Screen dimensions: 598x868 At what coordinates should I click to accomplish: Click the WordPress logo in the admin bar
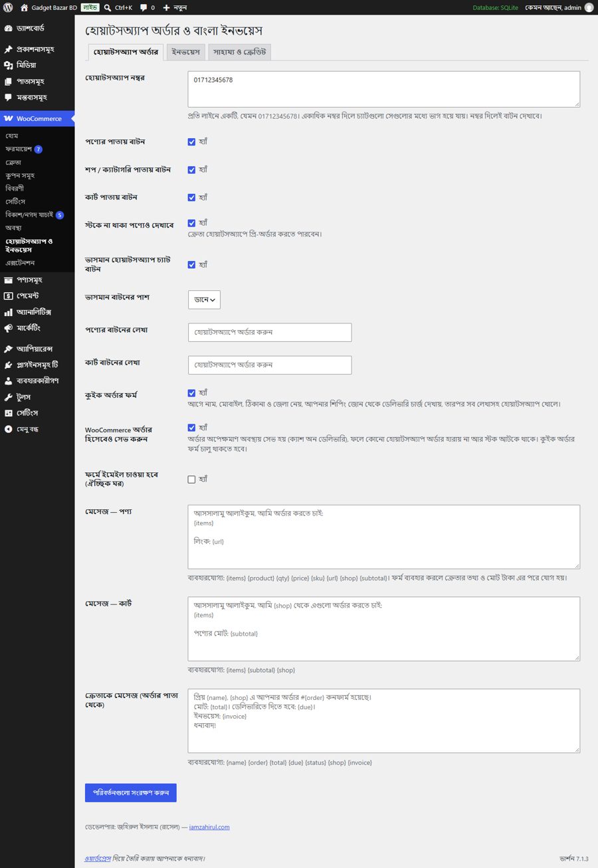pos(8,7)
